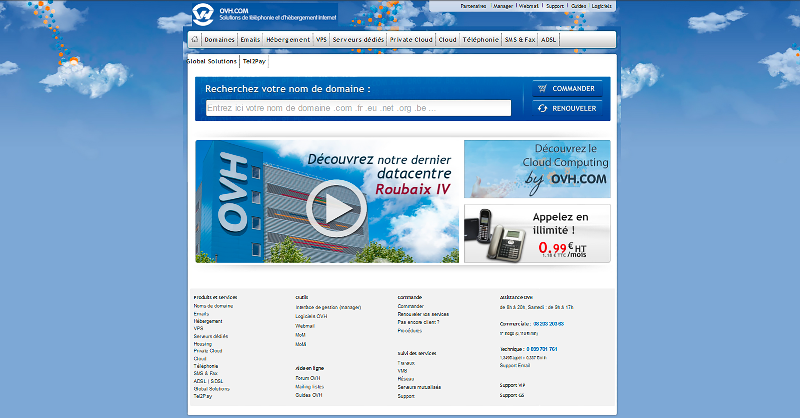
Task: Open ADSL in the navigation bar
Action: point(548,39)
